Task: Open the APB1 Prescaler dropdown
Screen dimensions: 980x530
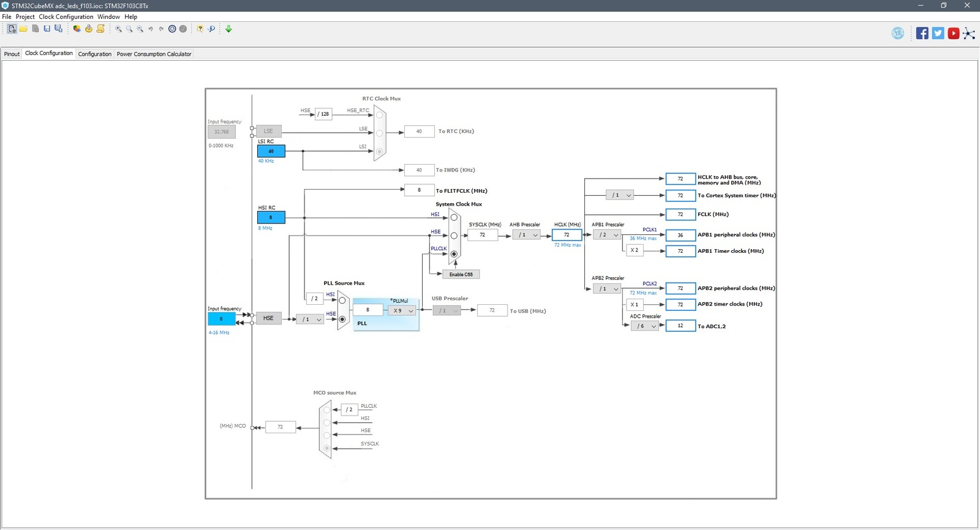Action: [x=607, y=235]
